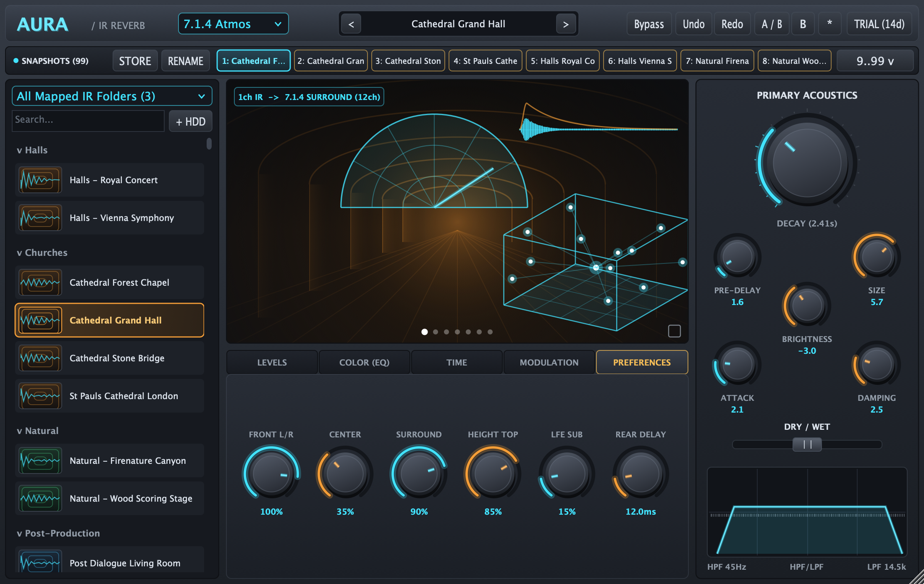Switch to the LEVELS tab
Screen dimensions: 924x584
tap(272, 362)
